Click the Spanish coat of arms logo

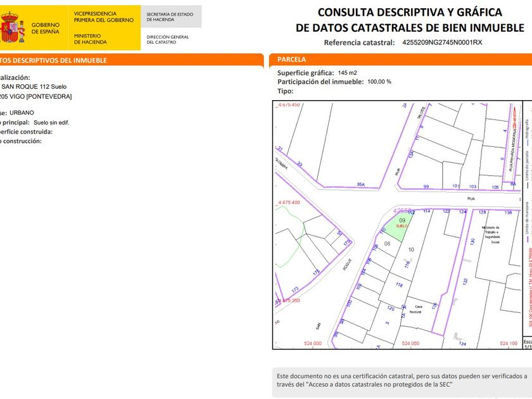(x=12, y=28)
